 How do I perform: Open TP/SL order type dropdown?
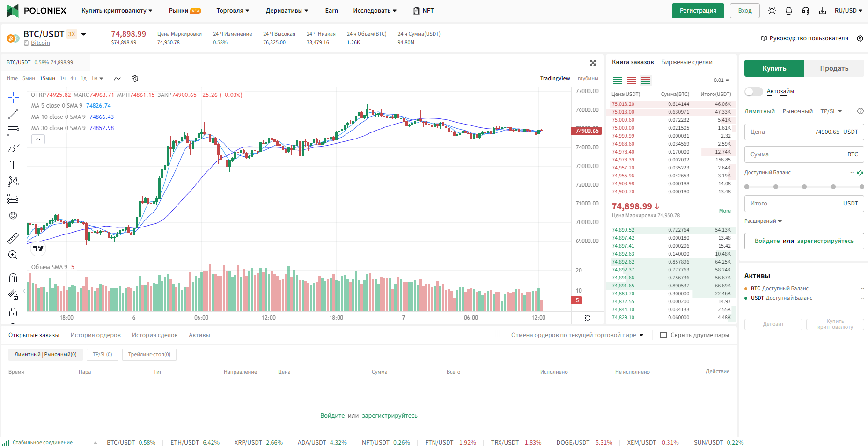[x=831, y=111]
